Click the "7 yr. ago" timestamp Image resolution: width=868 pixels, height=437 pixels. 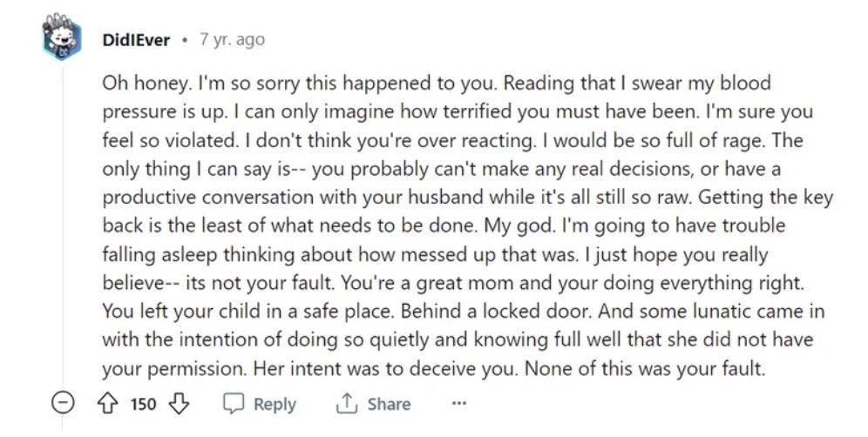point(232,40)
